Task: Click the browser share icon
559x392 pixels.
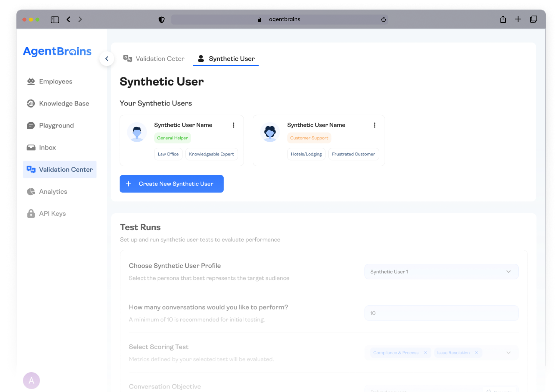Action: pyautogui.click(x=503, y=19)
